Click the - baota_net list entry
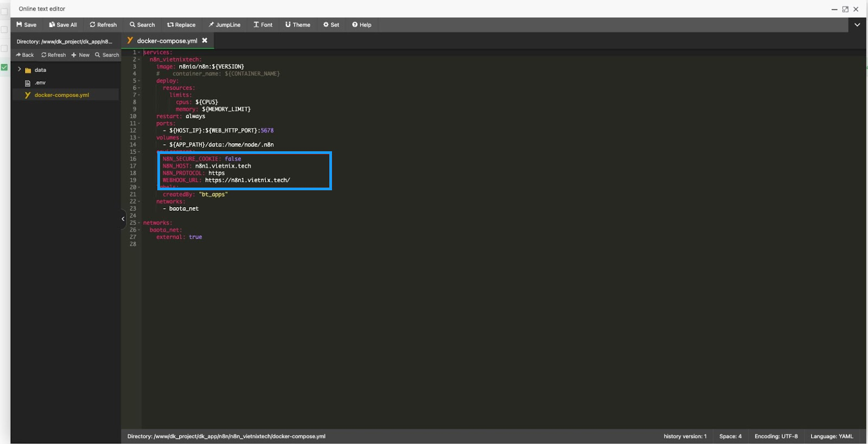The height and width of the screenshot is (444, 868). [181, 209]
